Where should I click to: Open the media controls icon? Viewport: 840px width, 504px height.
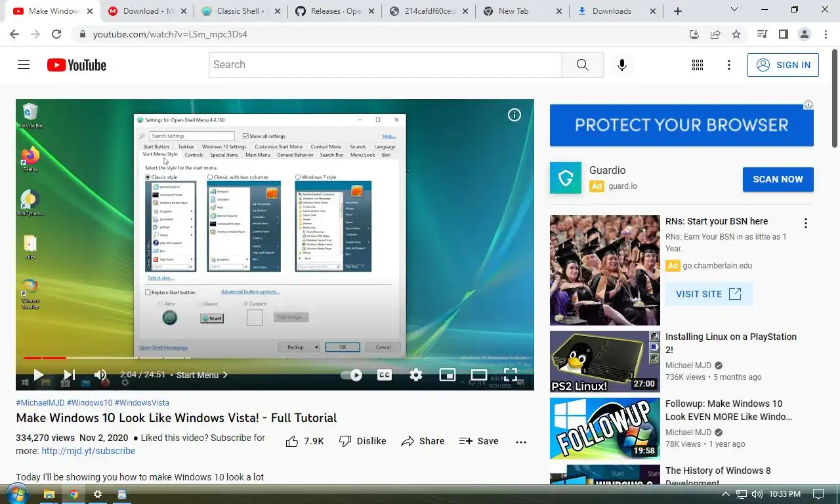(x=762, y=34)
